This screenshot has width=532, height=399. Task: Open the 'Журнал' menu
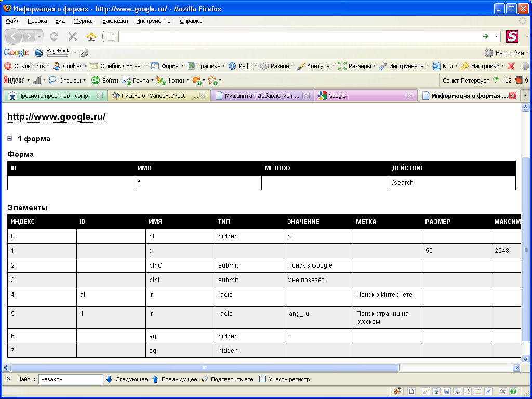[x=84, y=21]
